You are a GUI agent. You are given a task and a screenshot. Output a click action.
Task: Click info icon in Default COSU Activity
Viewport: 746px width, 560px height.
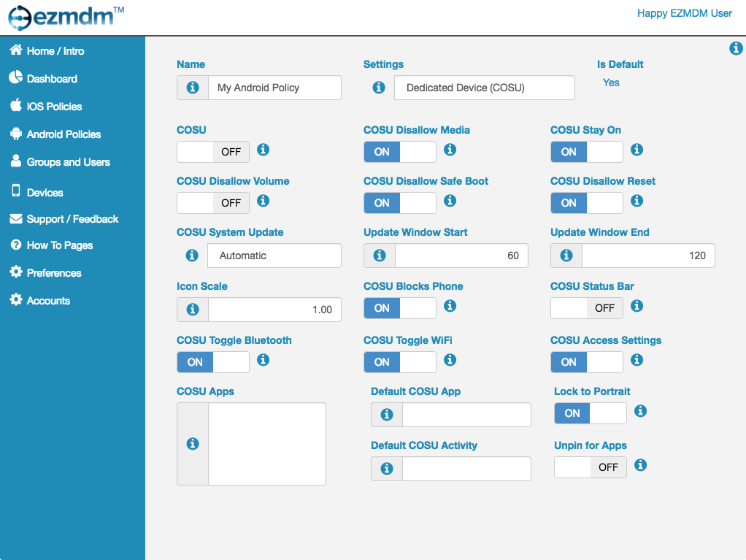tap(387, 469)
